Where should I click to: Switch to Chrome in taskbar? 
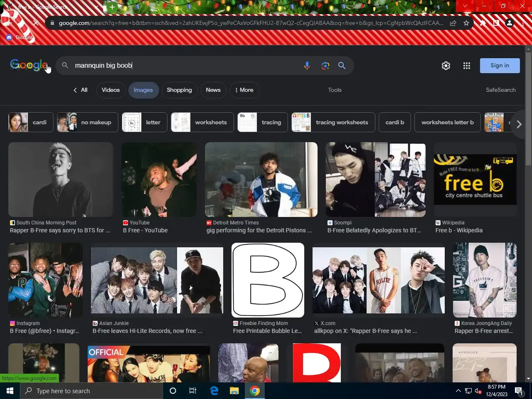[x=255, y=391]
